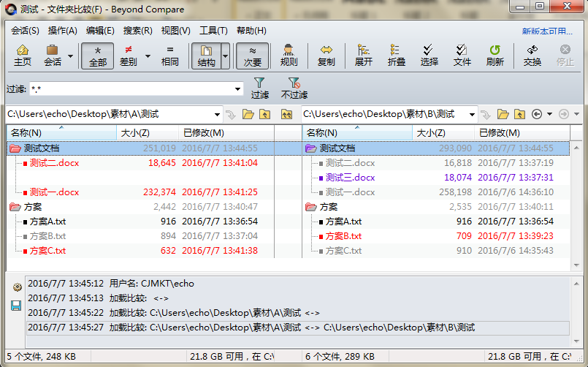The height and width of the screenshot is (367, 588).
Task: Open the filter pattern dropdown
Action: point(238,89)
